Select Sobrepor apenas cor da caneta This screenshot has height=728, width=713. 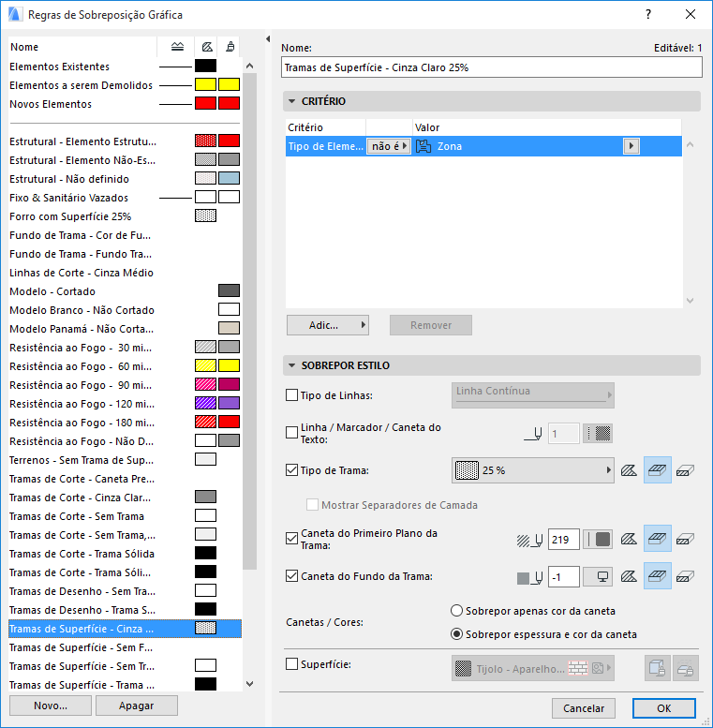pos(457,611)
